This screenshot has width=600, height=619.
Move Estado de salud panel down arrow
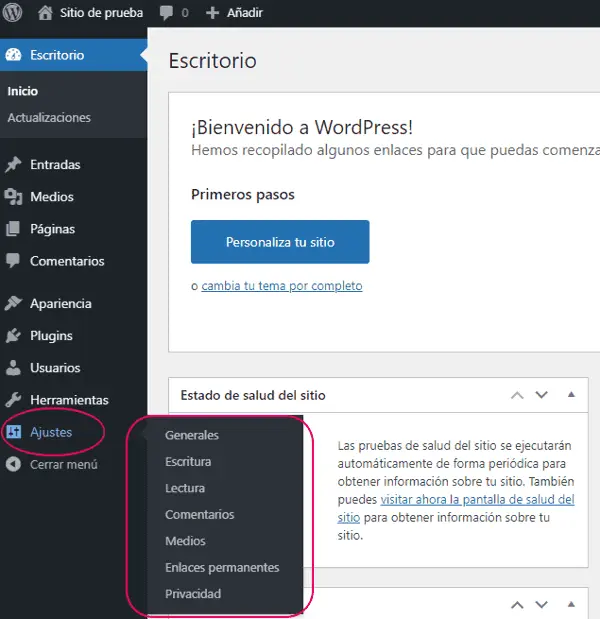pyautogui.click(x=541, y=395)
